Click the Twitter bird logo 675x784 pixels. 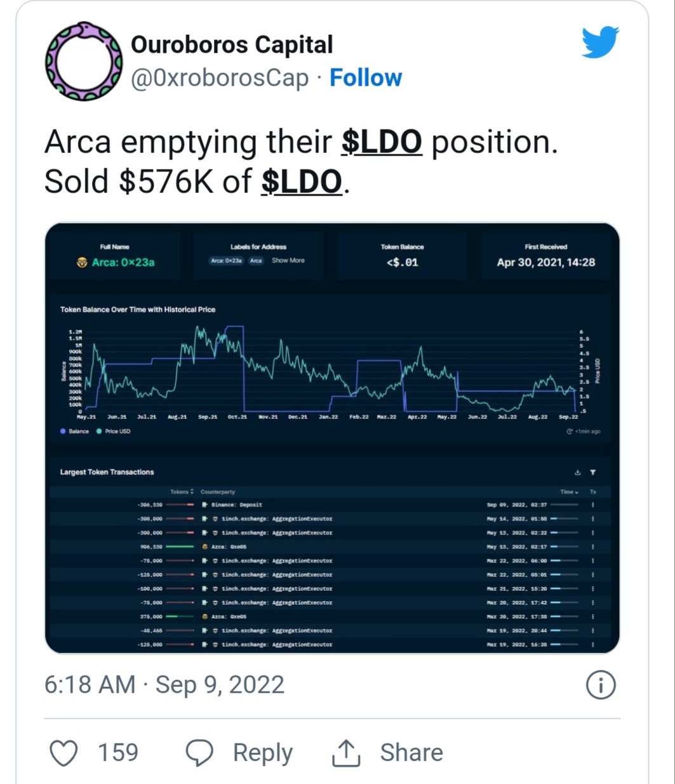600,42
